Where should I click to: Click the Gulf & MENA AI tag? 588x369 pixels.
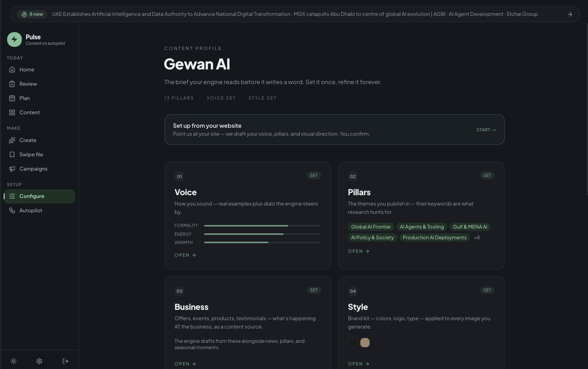point(470,227)
